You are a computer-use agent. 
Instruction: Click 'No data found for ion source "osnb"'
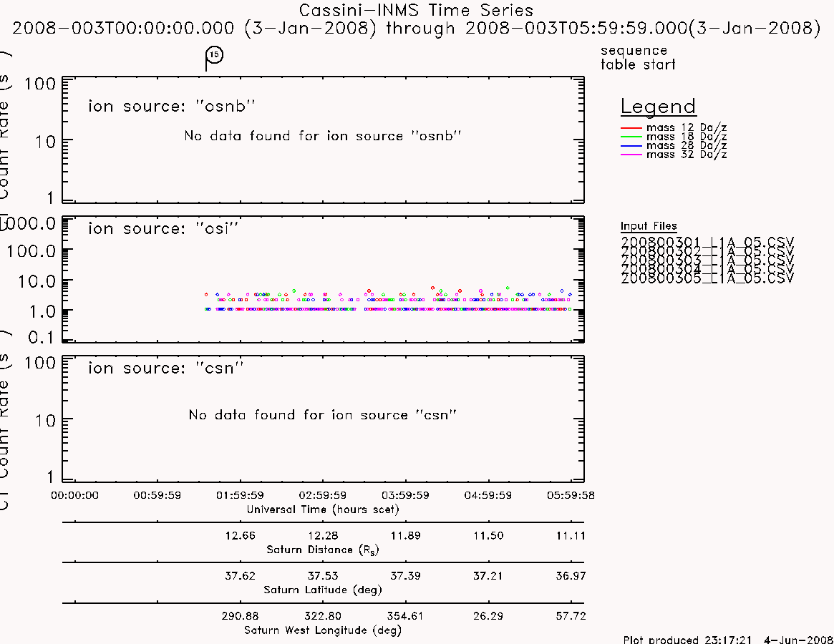[322, 136]
